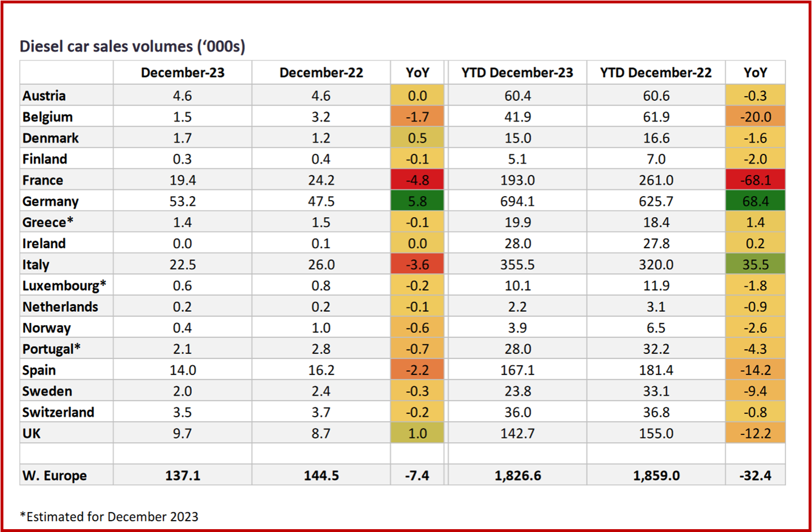Select the 'Switzerland' row label

pyautogui.click(x=58, y=412)
